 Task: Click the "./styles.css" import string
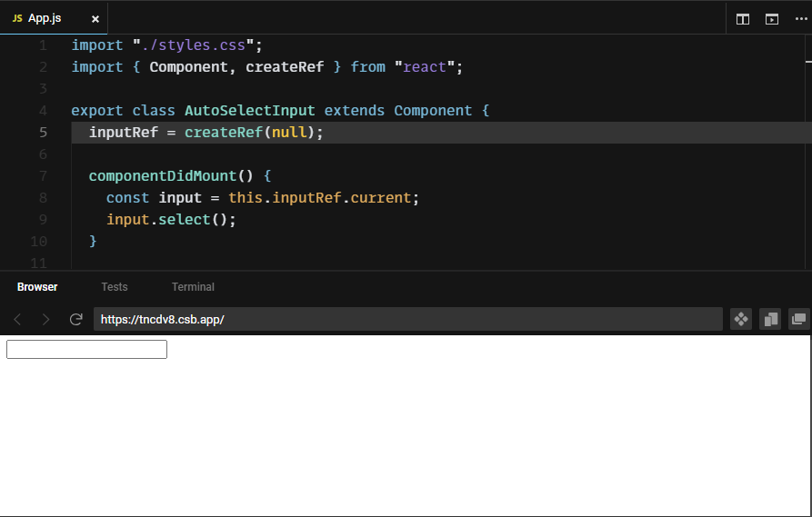[x=193, y=45]
